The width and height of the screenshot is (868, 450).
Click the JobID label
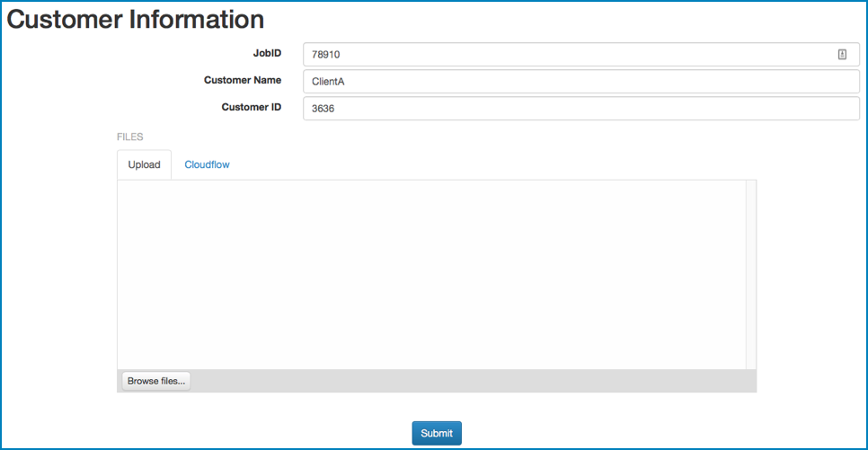268,53
